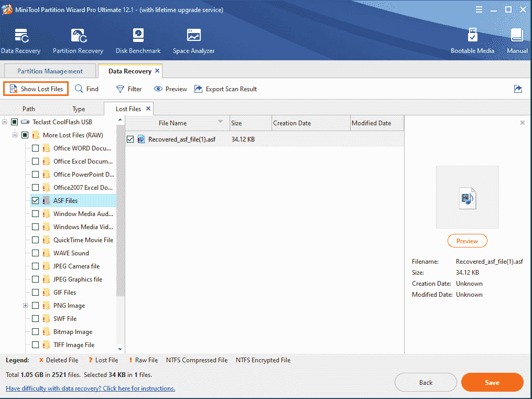Click the File Name sort arrow
Viewport: 532px width, 399px height.
point(221,122)
